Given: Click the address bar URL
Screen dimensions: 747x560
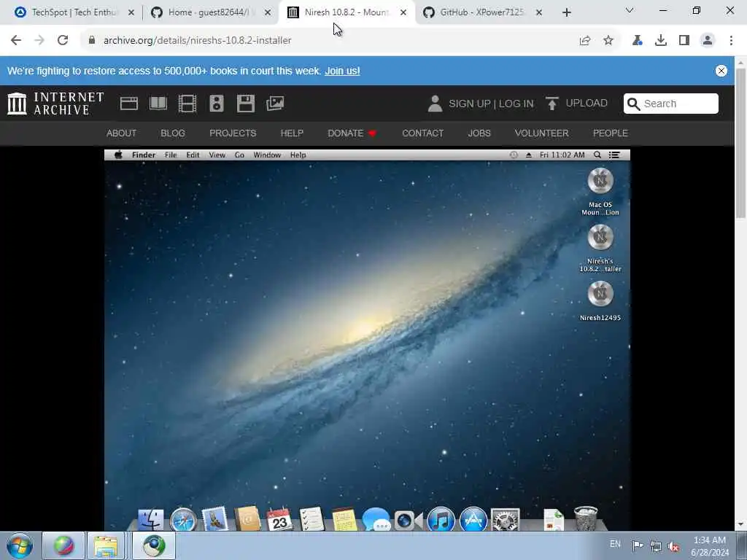Looking at the screenshot, I should tap(197, 41).
